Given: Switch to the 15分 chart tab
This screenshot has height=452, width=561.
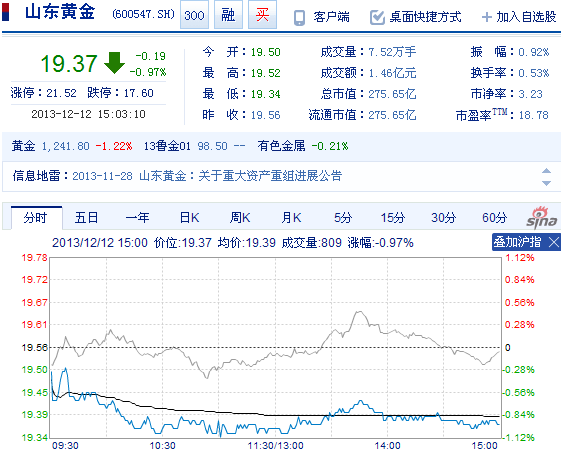Looking at the screenshot, I should 392,218.
